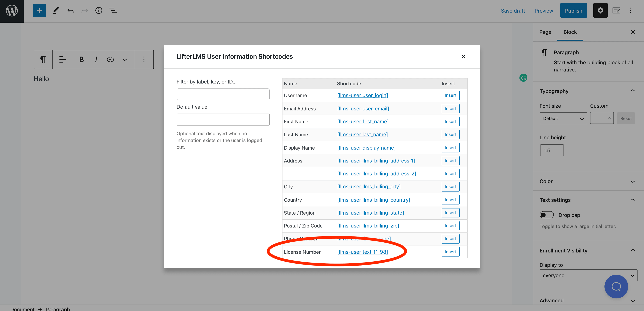
Task: Click Insert for State / Region
Action: (x=450, y=213)
